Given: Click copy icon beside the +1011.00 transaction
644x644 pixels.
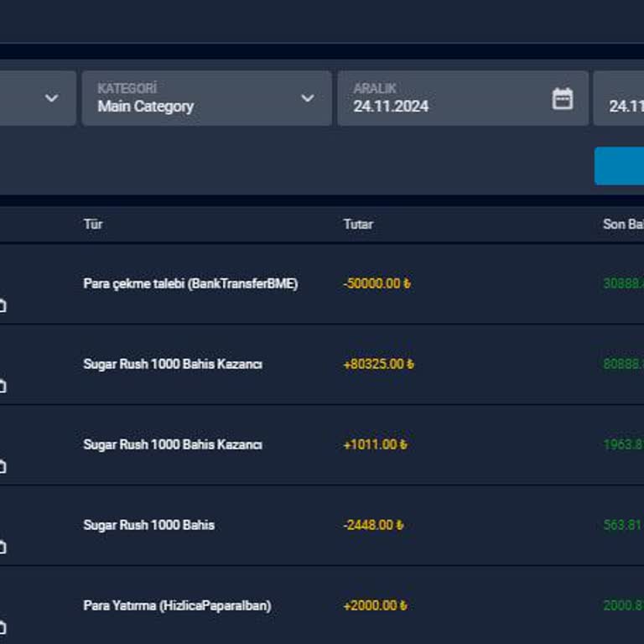Looking at the screenshot, I should click(3, 466).
